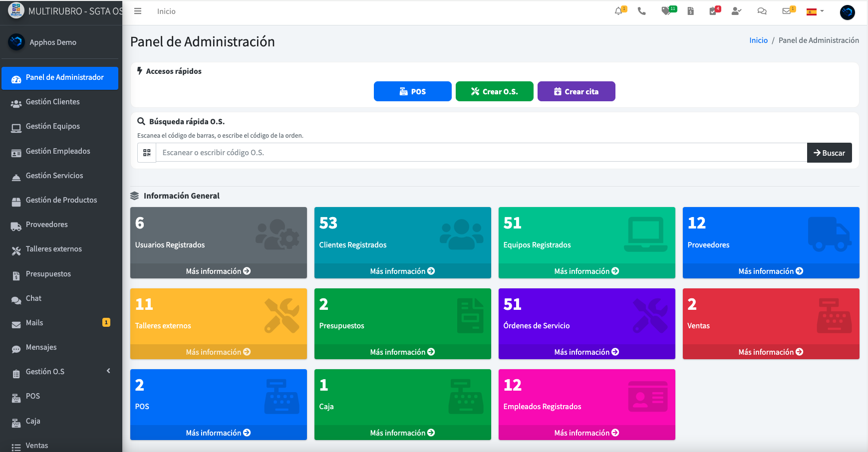The height and width of the screenshot is (452, 868).
Task: Open Gestión Servicios in sidebar
Action: click(61, 176)
